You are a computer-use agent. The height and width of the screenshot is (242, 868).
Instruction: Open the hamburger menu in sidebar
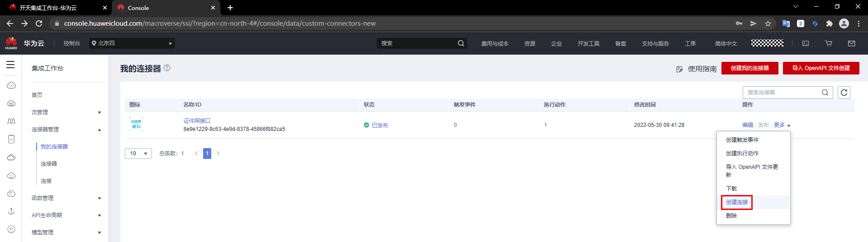[10, 65]
